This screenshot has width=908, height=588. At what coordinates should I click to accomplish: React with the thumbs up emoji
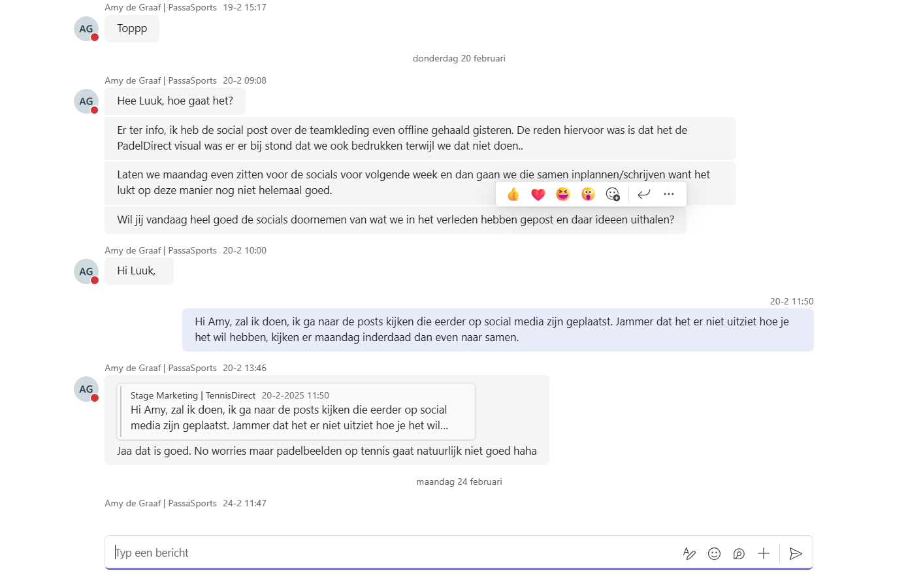(x=513, y=194)
